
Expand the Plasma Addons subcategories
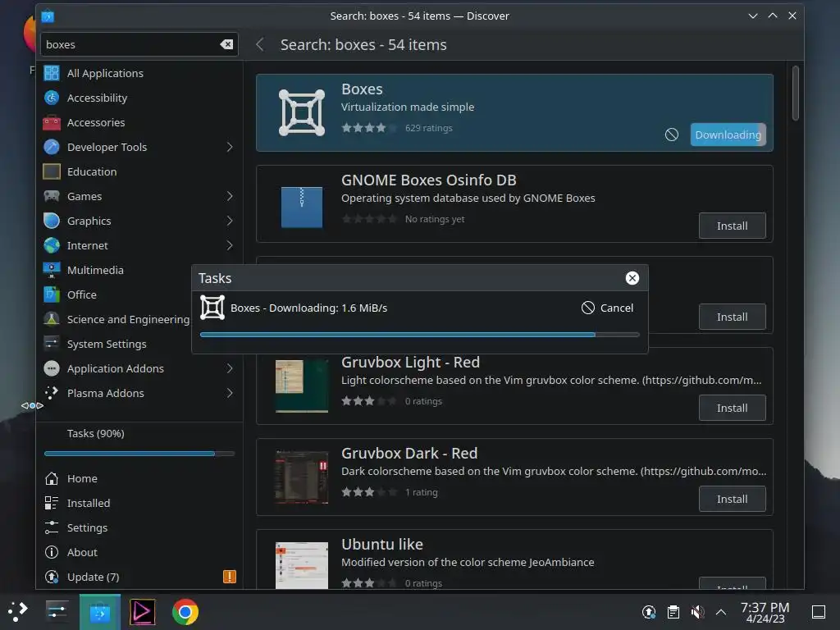[230, 394]
